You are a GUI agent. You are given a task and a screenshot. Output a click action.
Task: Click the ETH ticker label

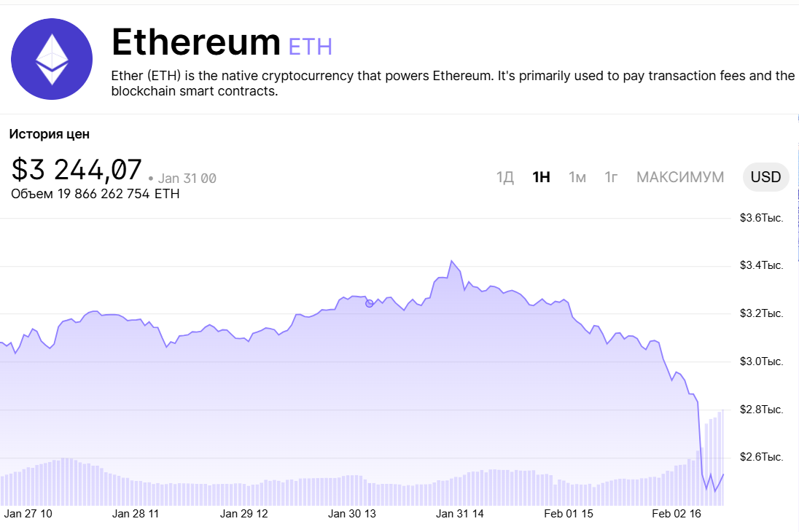tap(311, 47)
